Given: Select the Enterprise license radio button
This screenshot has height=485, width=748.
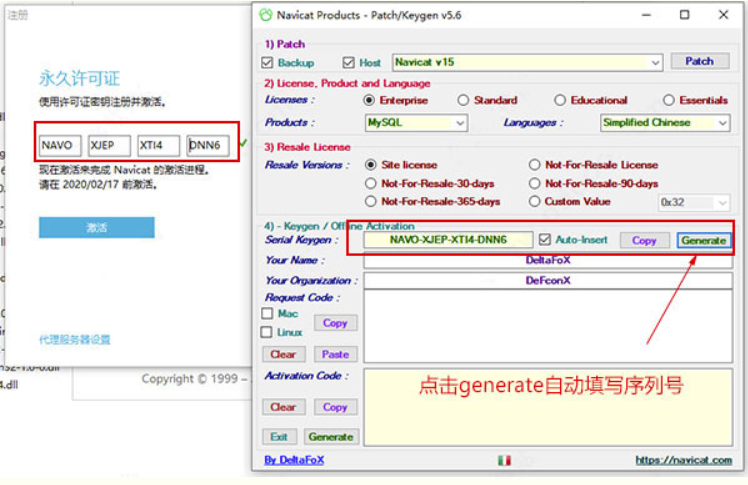Looking at the screenshot, I should click(x=369, y=100).
